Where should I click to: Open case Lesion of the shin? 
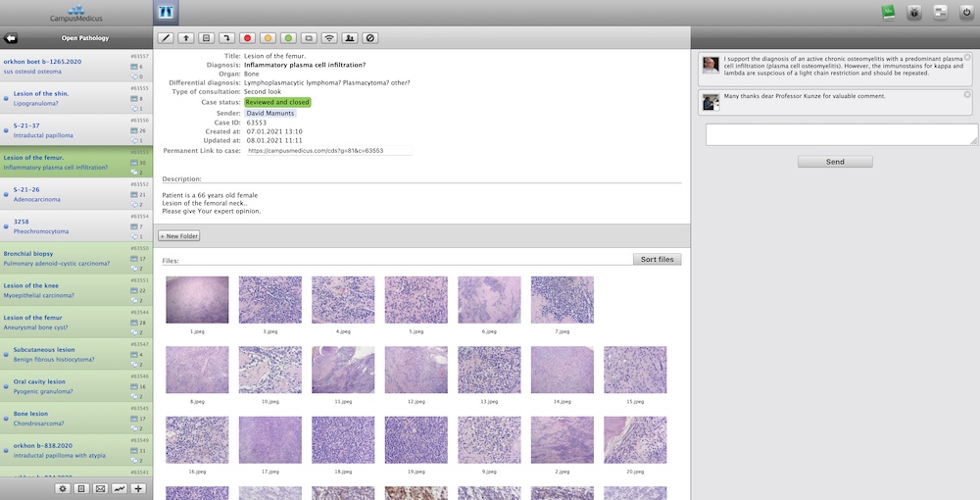click(x=76, y=98)
